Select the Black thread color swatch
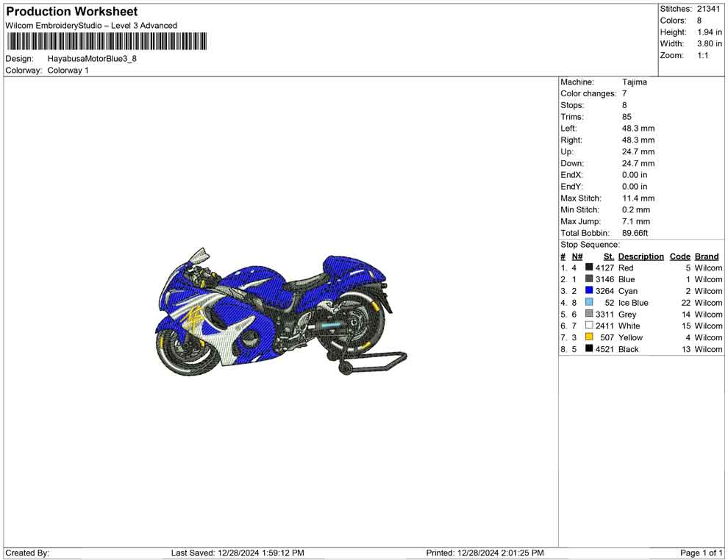The height and width of the screenshot is (560, 728). tap(588, 349)
